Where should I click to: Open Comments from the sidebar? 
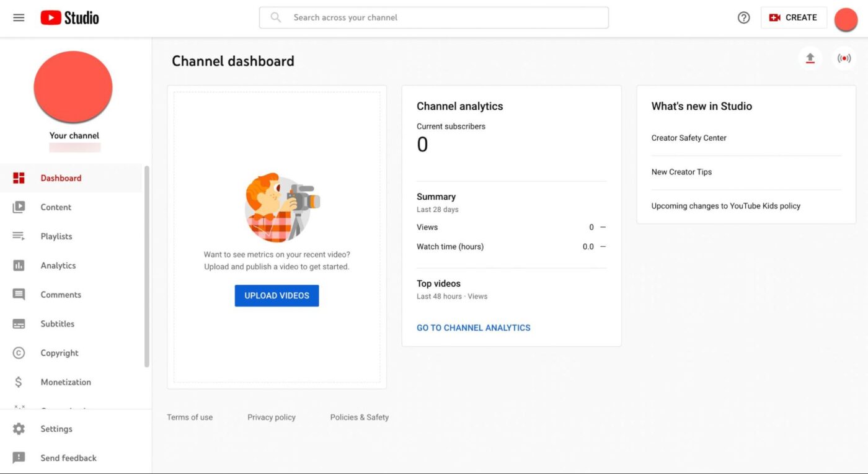click(61, 295)
